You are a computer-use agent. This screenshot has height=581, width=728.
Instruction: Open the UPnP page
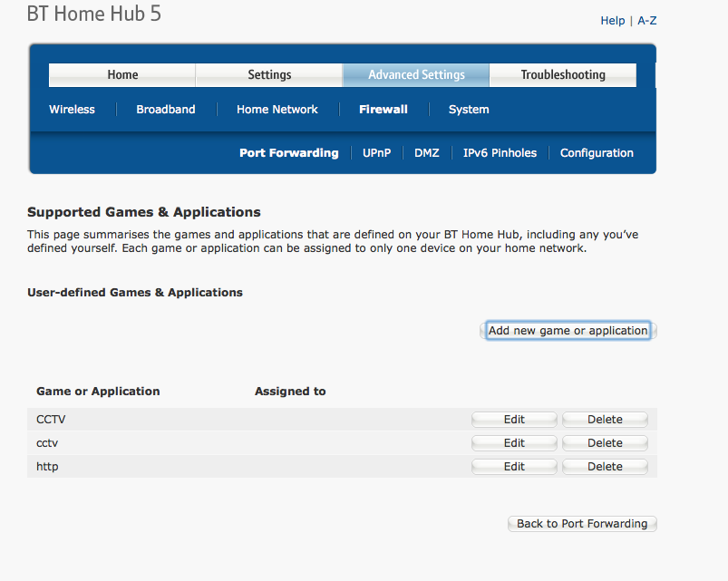coord(376,152)
